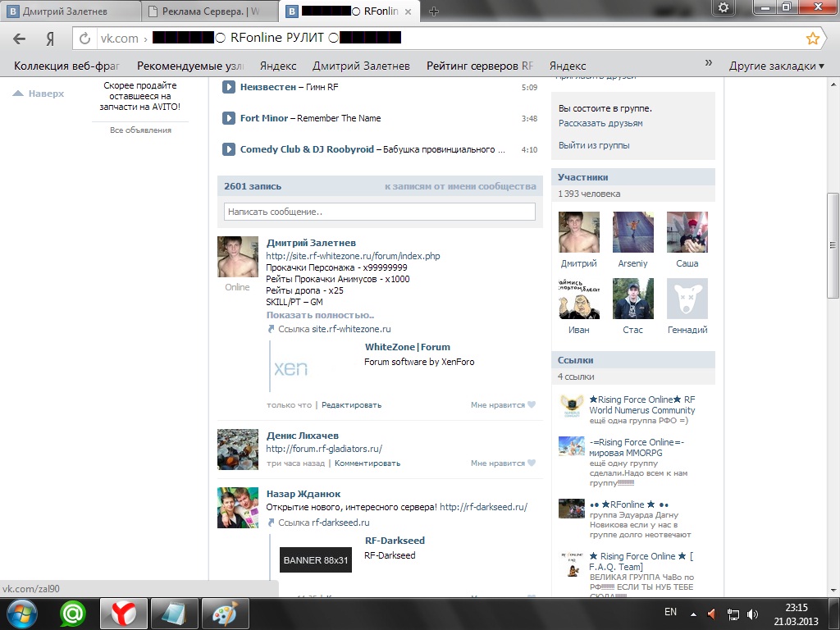Open member Стас's avatar
This screenshot has width=840, height=630.
coord(633,299)
